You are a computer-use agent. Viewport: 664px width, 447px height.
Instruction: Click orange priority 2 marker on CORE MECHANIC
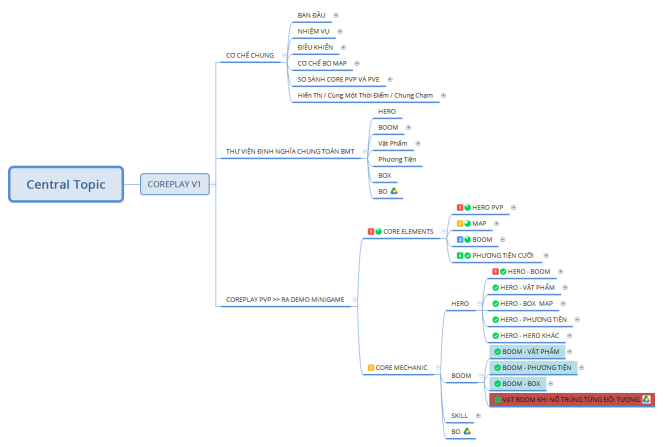pos(371,368)
